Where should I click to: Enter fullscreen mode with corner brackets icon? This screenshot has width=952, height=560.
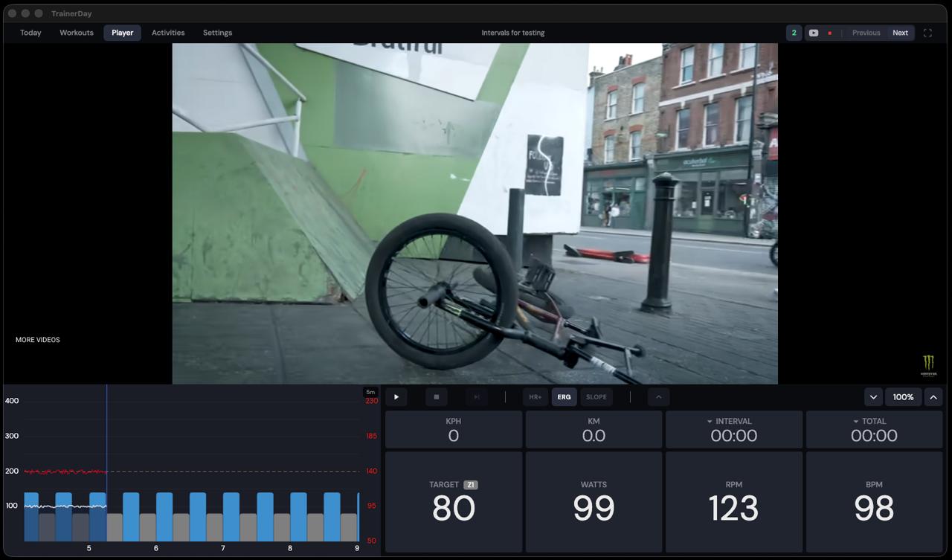click(x=927, y=33)
